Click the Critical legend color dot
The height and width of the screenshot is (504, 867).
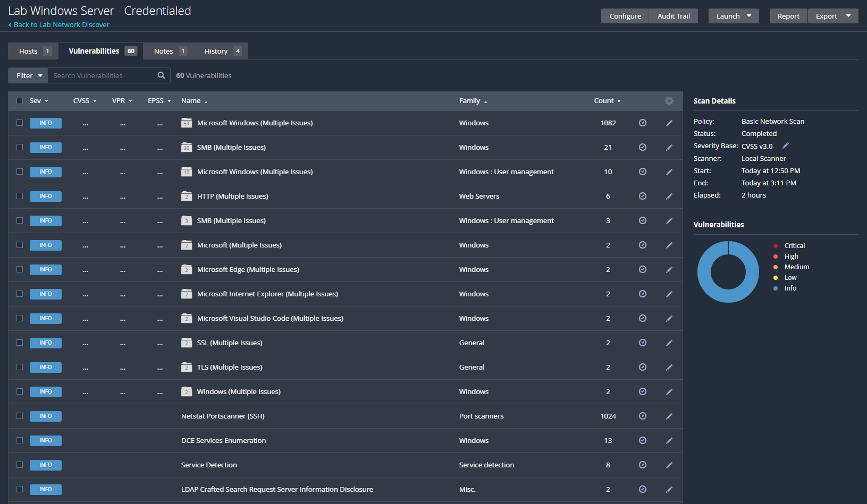(776, 246)
